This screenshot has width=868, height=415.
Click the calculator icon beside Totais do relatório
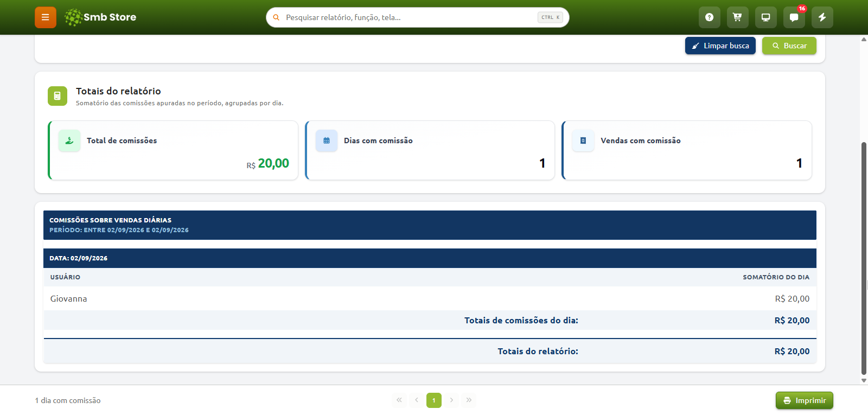click(x=58, y=96)
